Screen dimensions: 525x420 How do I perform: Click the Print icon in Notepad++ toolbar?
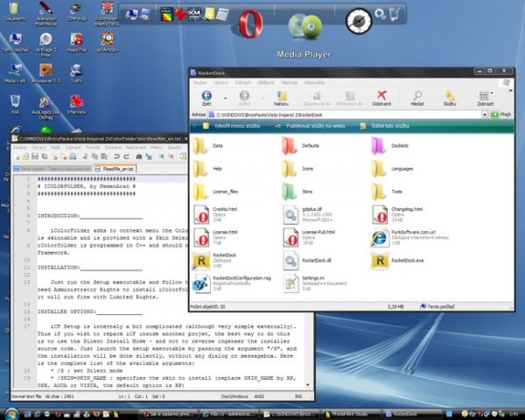click(x=73, y=157)
